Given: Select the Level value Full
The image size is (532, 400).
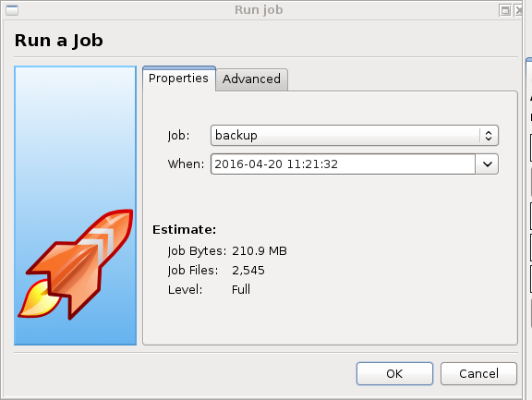Looking at the screenshot, I should pos(241,290).
